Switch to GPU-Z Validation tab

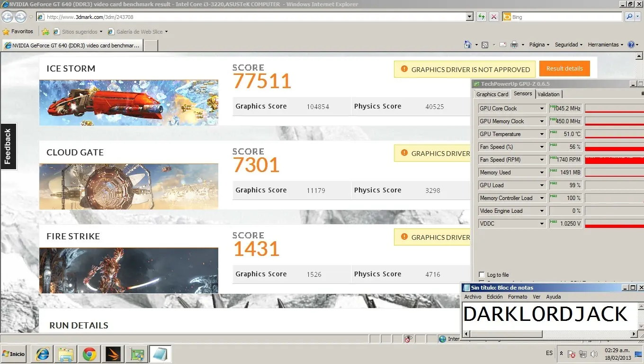(x=549, y=94)
